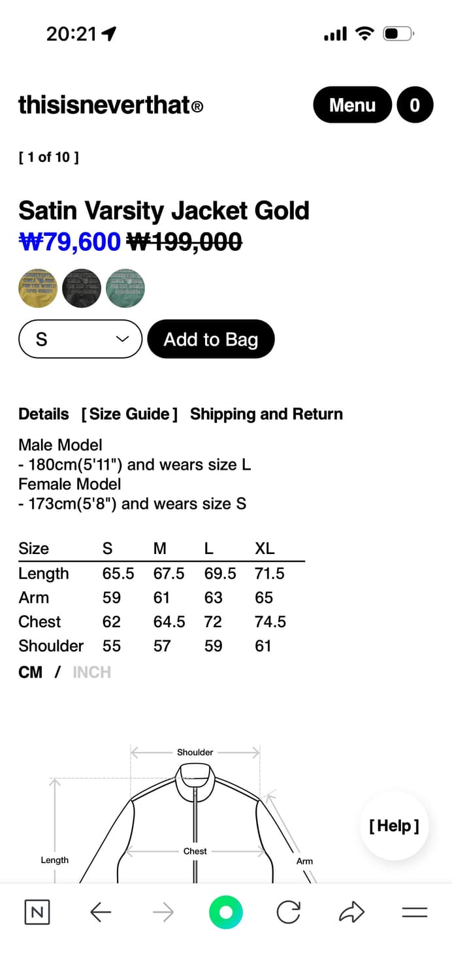
Task: Go to thisisneverthat home logo
Action: click(110, 105)
